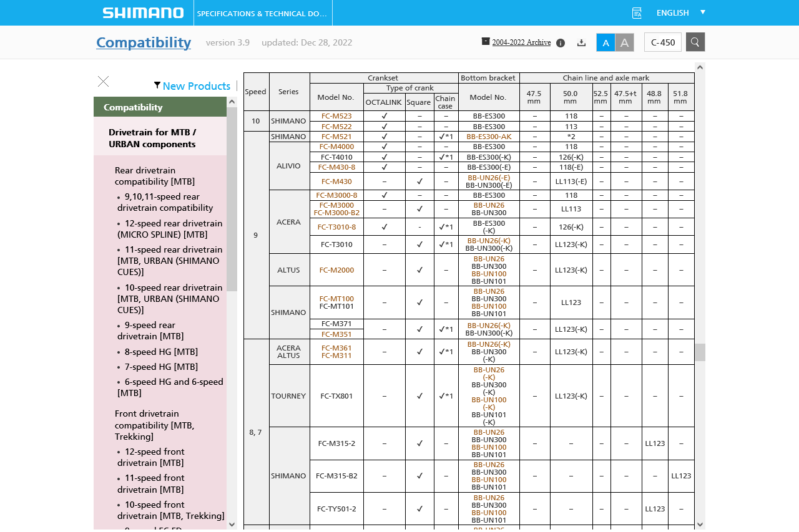Click the archive box icon
The image size is (799, 532).
(x=486, y=41)
